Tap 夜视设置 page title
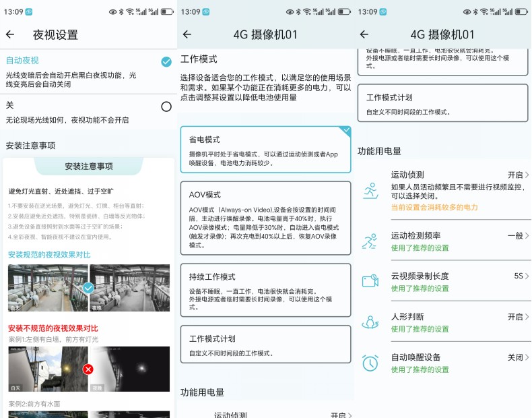The width and height of the screenshot is (532, 418). 55,34
